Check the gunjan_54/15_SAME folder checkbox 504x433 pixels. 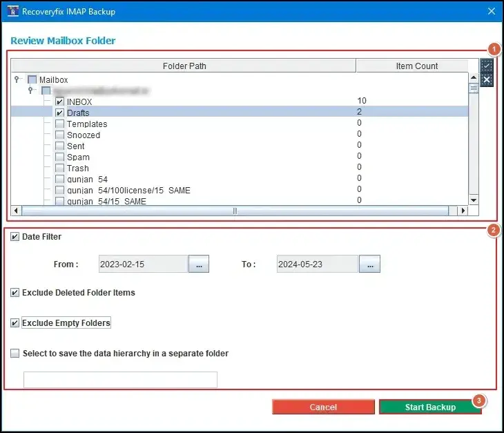59,201
